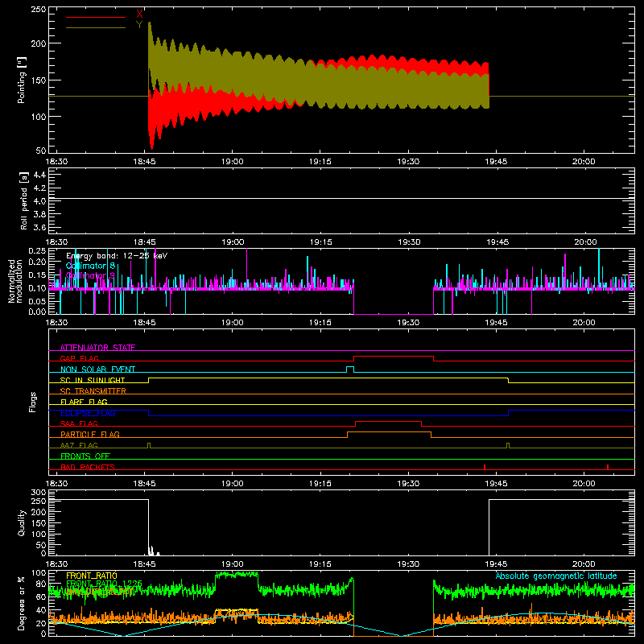Image resolution: width=644 pixels, height=644 pixels.
Task: Select the SC_TRANSMITTER flag label
Action: point(93,391)
